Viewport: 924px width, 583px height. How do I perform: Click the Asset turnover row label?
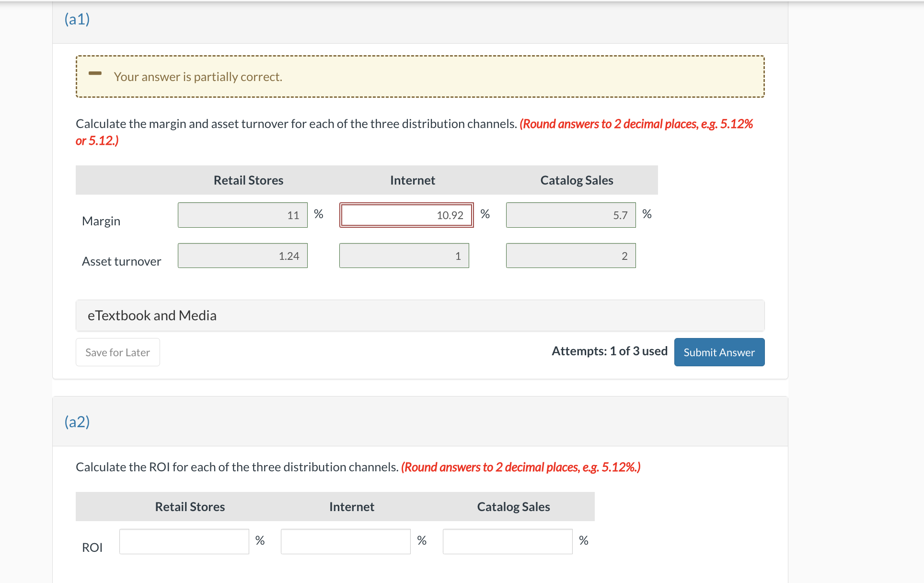pyautogui.click(x=121, y=261)
